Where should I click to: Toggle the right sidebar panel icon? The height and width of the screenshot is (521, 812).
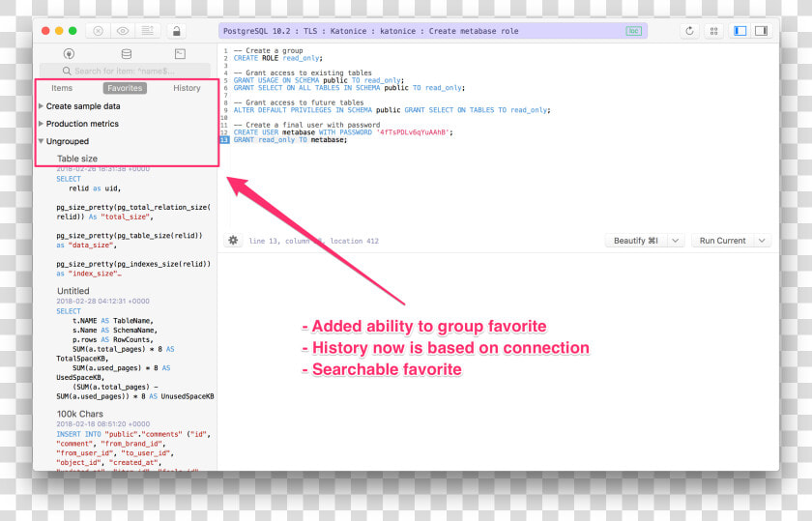[x=761, y=31]
